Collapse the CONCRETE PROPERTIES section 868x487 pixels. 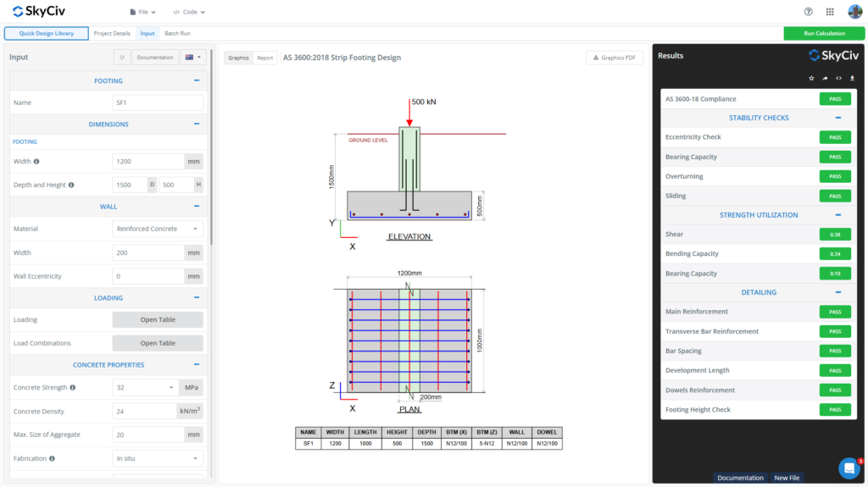[x=197, y=365]
